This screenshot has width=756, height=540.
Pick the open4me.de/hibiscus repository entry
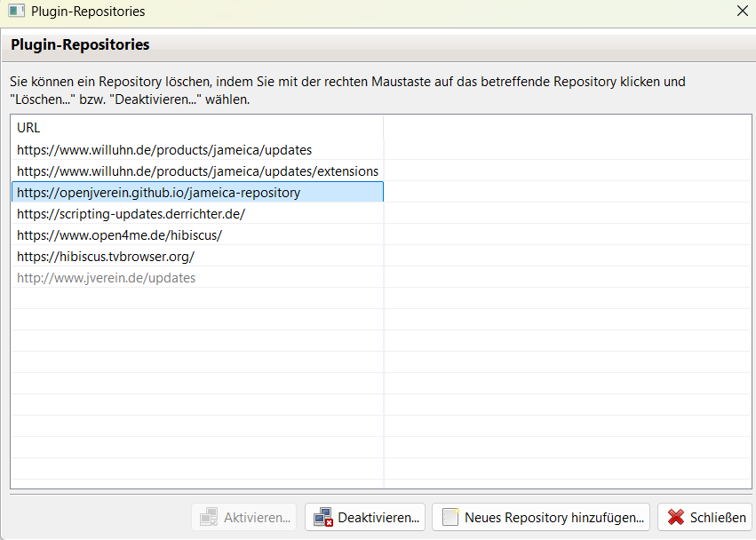(119, 235)
